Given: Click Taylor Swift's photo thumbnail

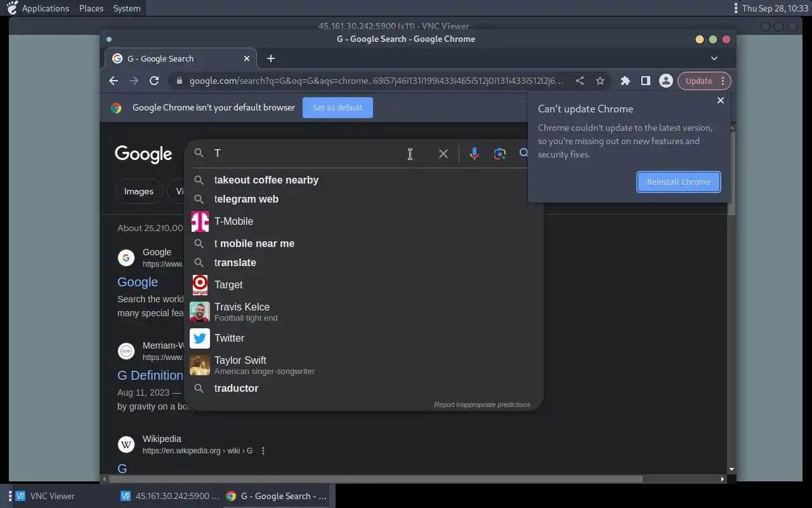Looking at the screenshot, I should point(200,365).
